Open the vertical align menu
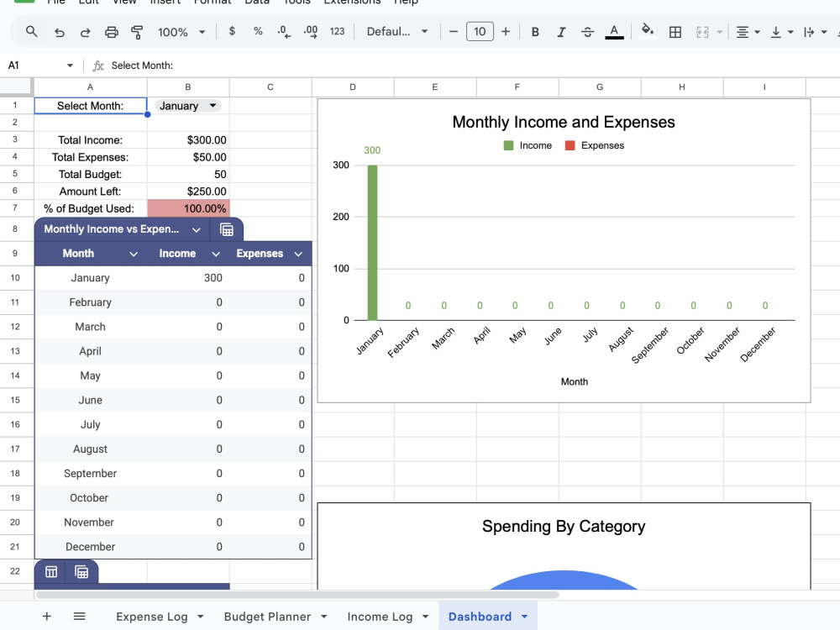 tap(781, 32)
